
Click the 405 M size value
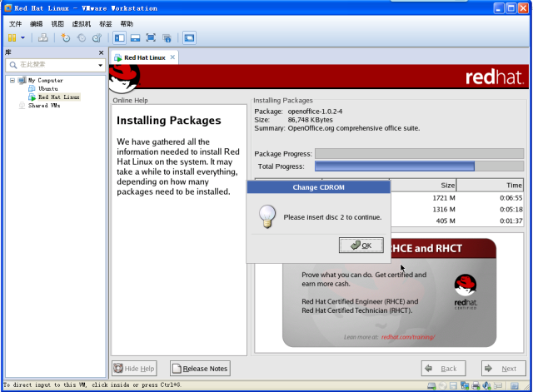[x=446, y=221]
